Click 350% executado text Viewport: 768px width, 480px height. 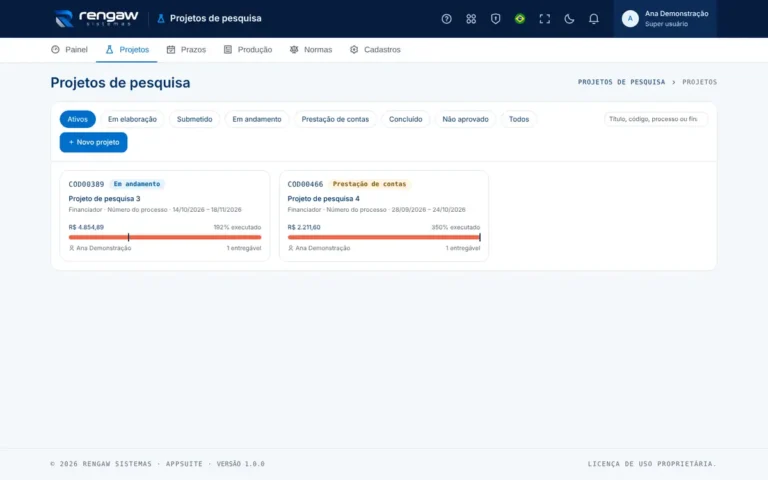tap(456, 227)
